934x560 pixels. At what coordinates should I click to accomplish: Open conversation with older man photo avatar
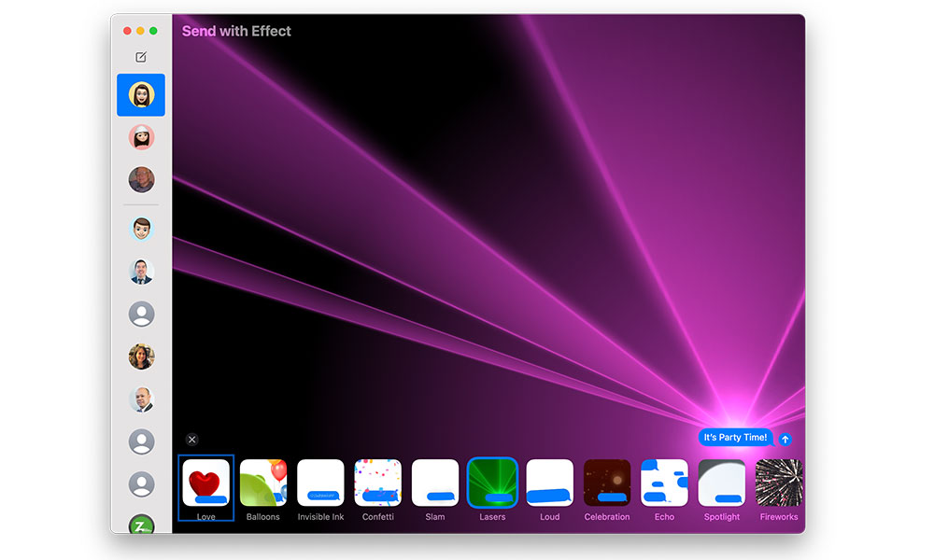coord(141,180)
